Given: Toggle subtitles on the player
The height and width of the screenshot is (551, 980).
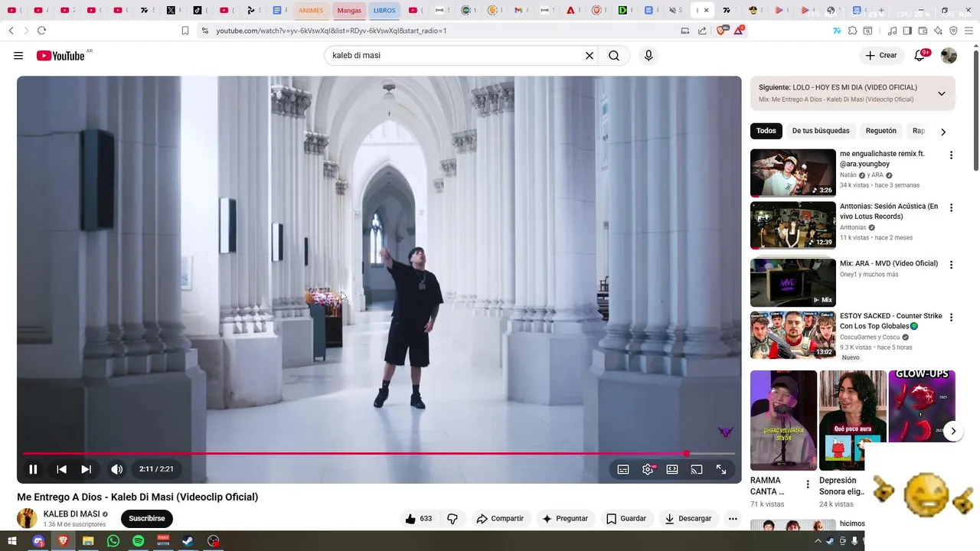Looking at the screenshot, I should point(623,469).
